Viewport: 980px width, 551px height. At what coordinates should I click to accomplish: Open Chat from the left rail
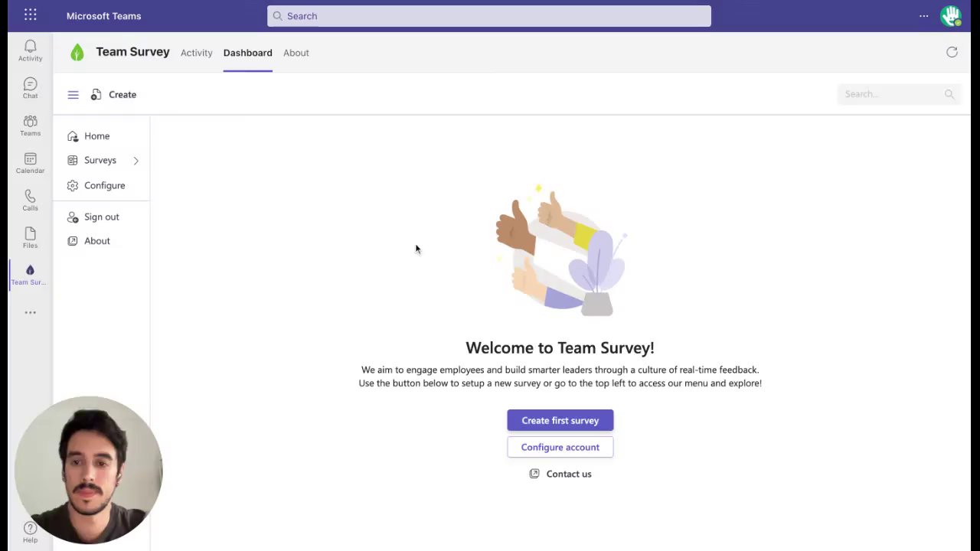(x=30, y=88)
